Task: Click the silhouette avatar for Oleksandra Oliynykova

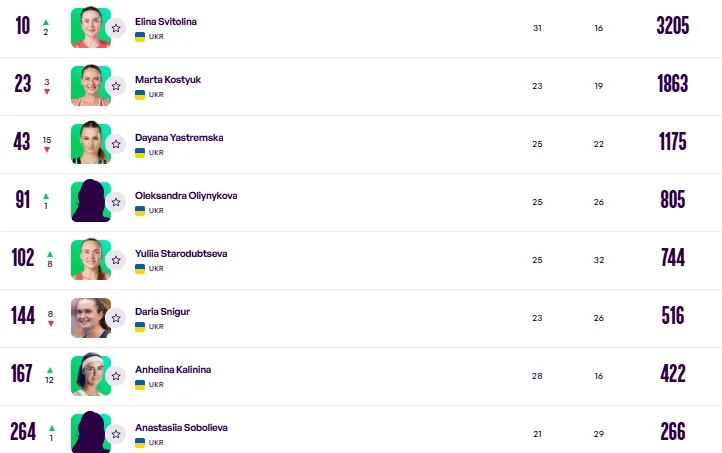Action: (88, 201)
